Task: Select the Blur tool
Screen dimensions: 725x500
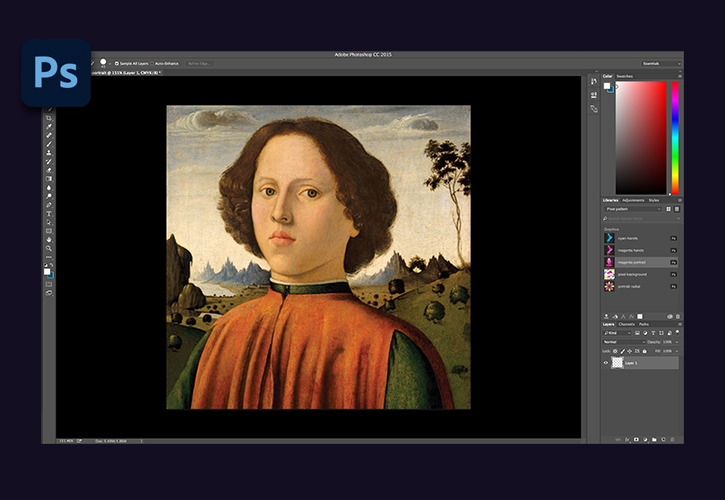Action: tap(49, 188)
